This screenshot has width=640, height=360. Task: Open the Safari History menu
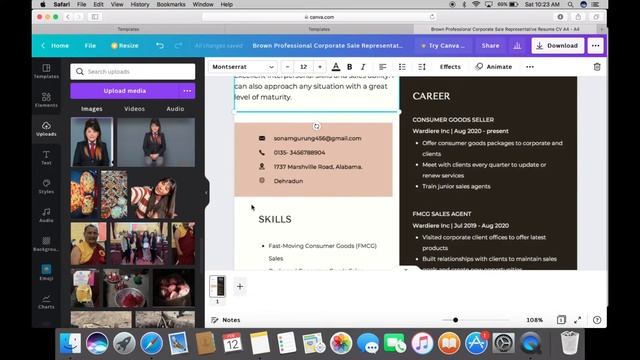140,4
